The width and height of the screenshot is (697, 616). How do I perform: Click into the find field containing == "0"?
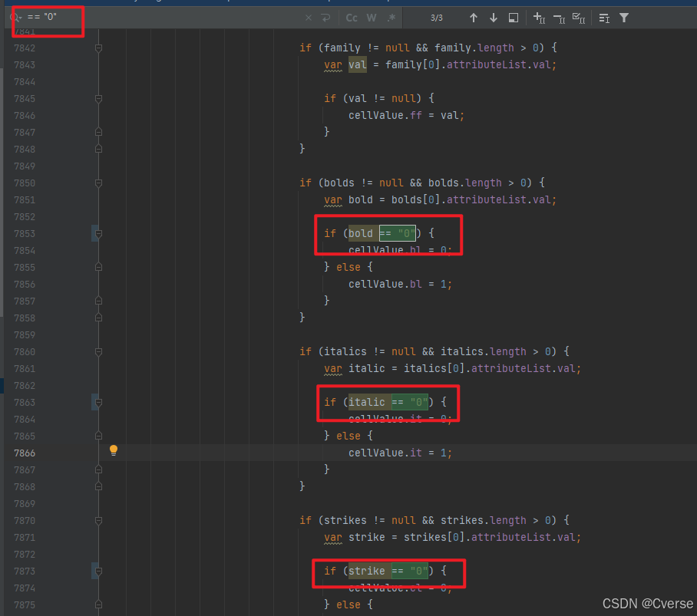(x=164, y=18)
